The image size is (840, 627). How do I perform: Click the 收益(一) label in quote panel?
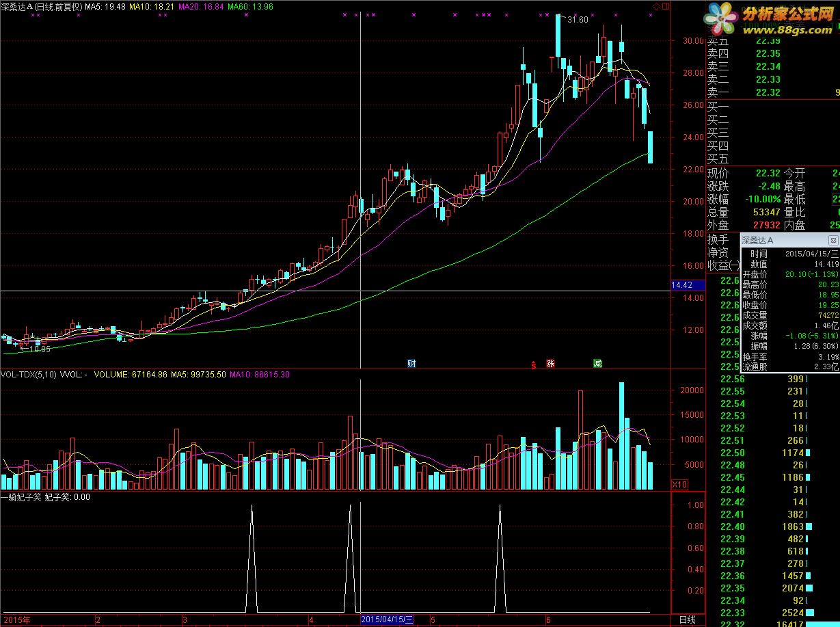(x=723, y=265)
